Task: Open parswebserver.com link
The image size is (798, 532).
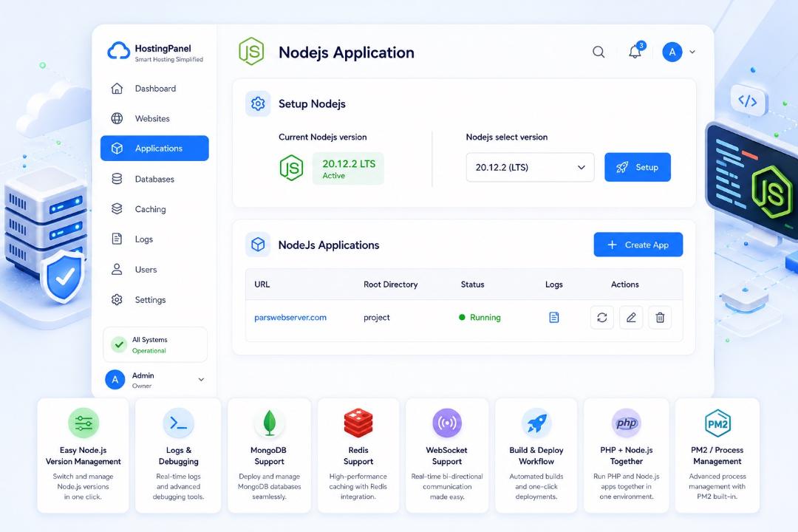Action: pos(290,318)
